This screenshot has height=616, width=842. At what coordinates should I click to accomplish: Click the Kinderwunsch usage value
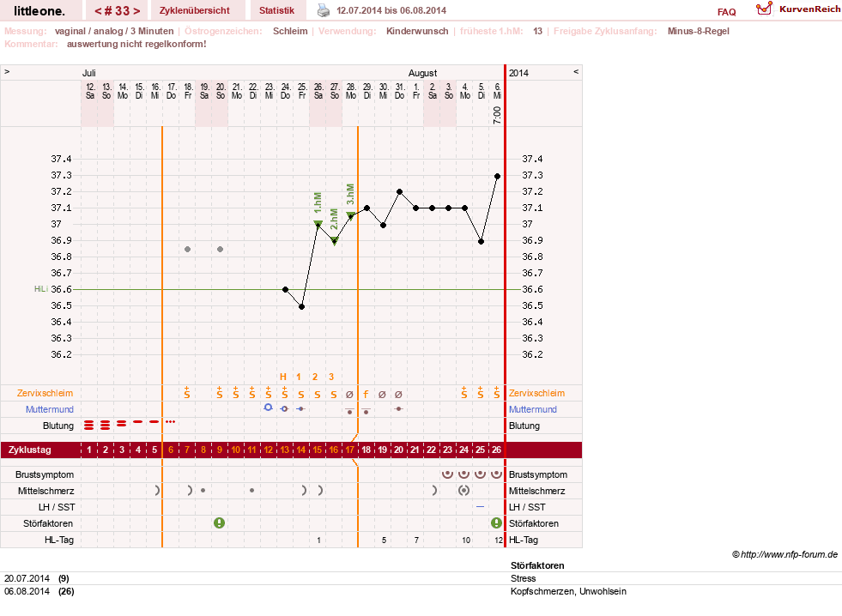click(417, 31)
